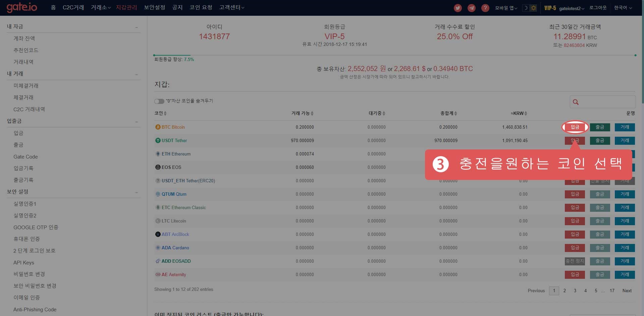
Task: Sort table by 대기중 column arrows
Action: coord(384,114)
